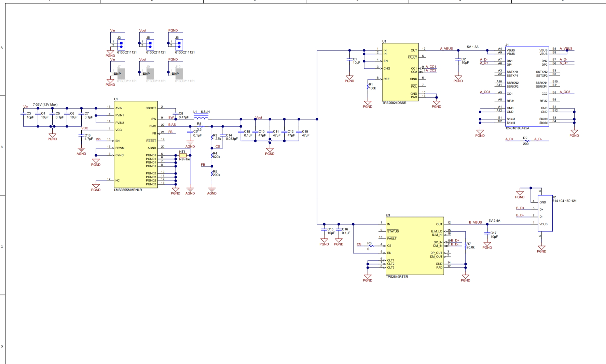606x364 pixels.
Task: Click the BIAS net label
Action: (x=172, y=125)
